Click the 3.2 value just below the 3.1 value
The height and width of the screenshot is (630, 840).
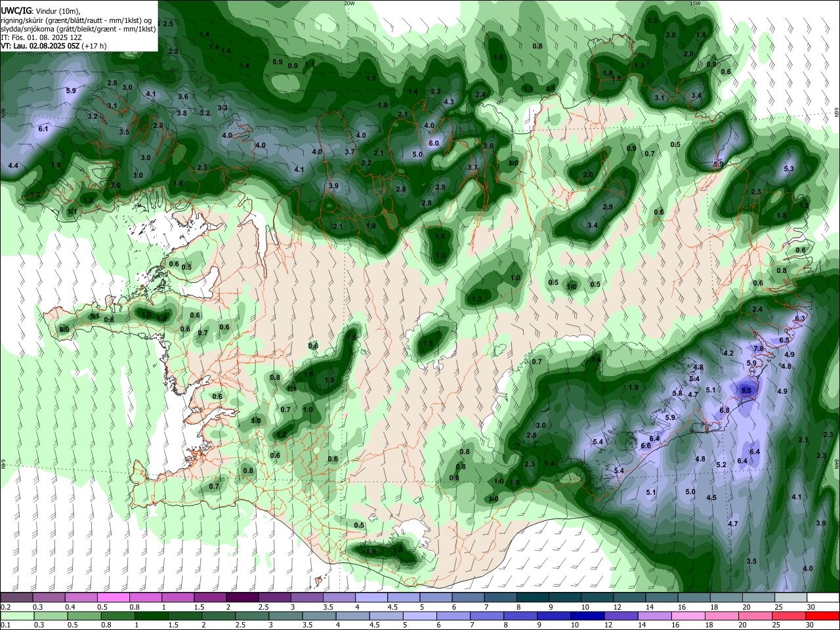click(x=93, y=116)
